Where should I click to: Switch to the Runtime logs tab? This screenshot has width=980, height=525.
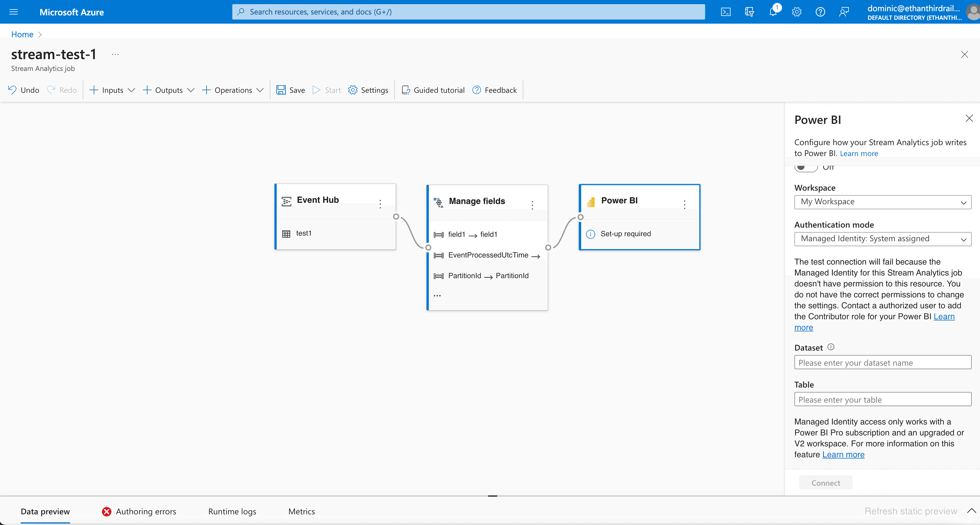click(x=232, y=511)
